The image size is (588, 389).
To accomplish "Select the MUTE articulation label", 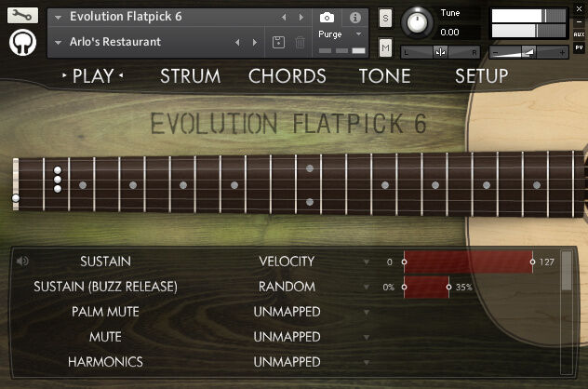I will pos(105,337).
